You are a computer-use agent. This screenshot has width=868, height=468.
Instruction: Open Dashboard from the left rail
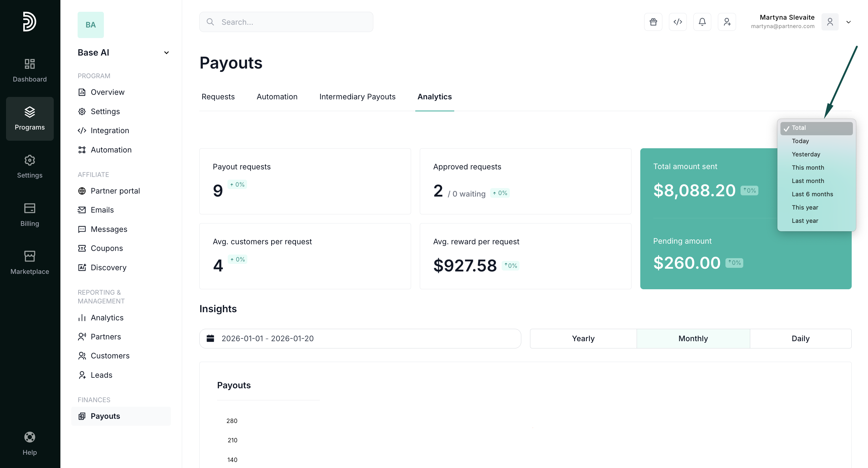point(30,70)
